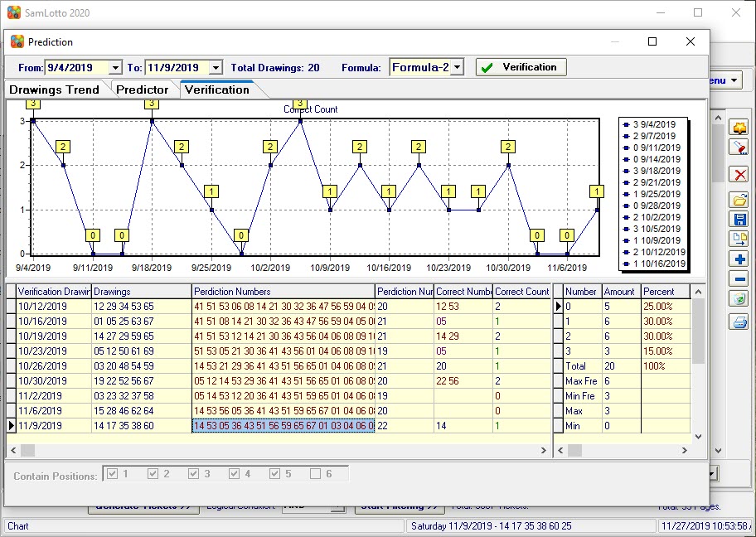
Task: Click the red X delete icon in side toolbar
Action: click(x=739, y=174)
